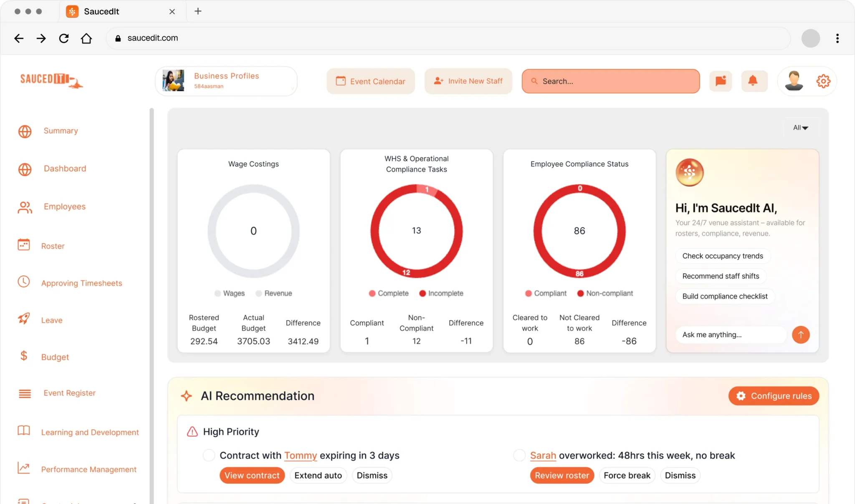Click the red Employee Compliance donut ring
This screenshot has width=855, height=504.
pos(538,232)
